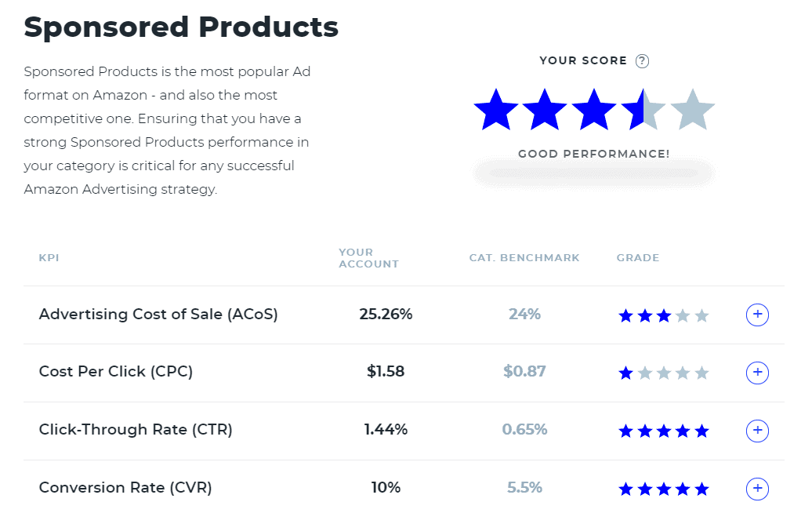Click the blurred bar under Good Performance
This screenshot has height=513, width=812.
pos(593,173)
